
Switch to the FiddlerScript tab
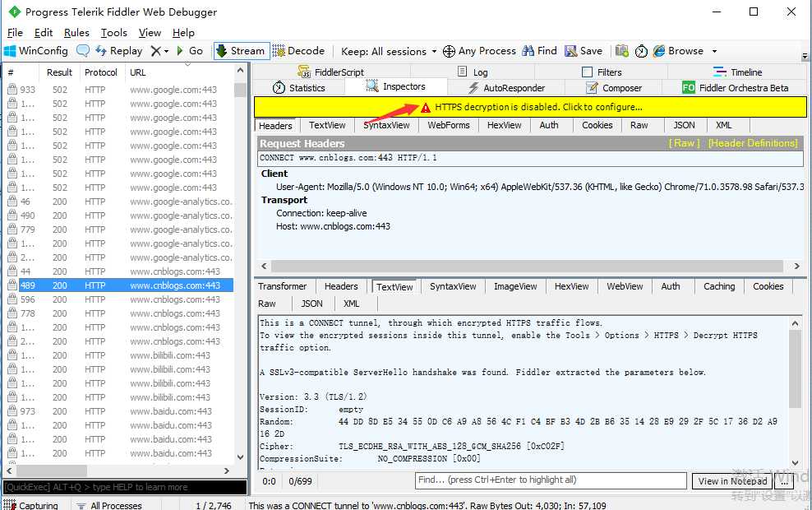pos(331,72)
